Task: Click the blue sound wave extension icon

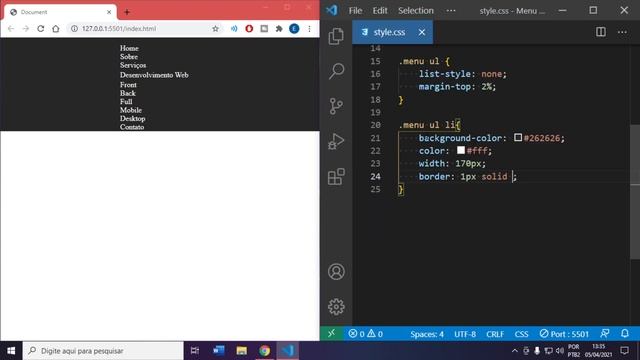Action: [234, 29]
